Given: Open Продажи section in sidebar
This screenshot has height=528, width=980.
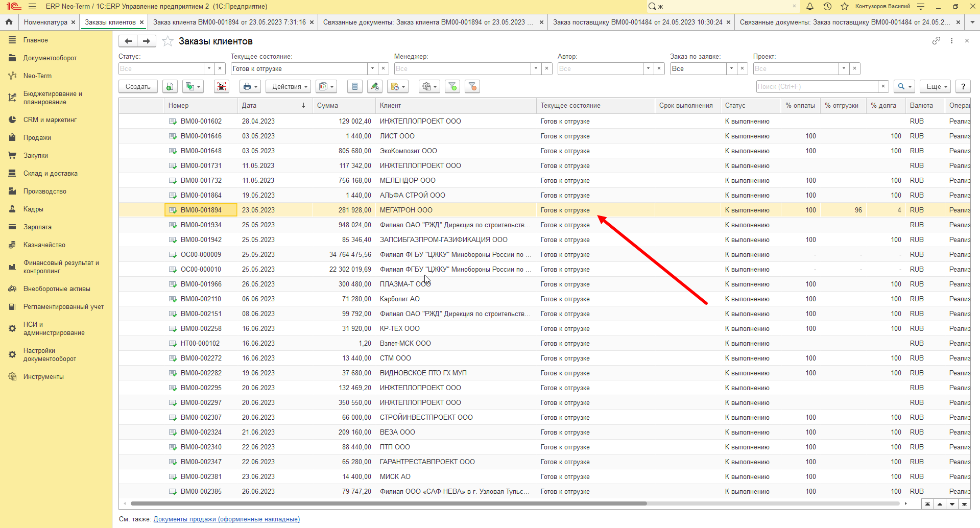Looking at the screenshot, I should [37, 138].
